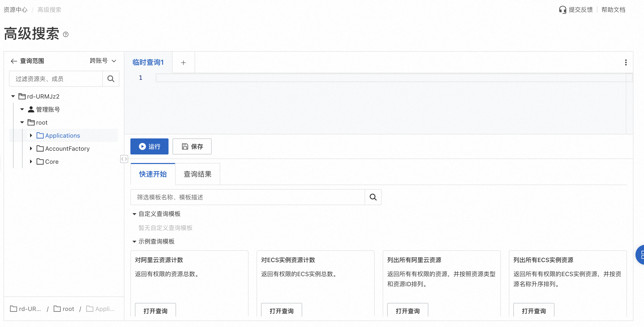Click the help question icon beside 高级搜索
This screenshot has height=327, width=644.
[x=66, y=35]
